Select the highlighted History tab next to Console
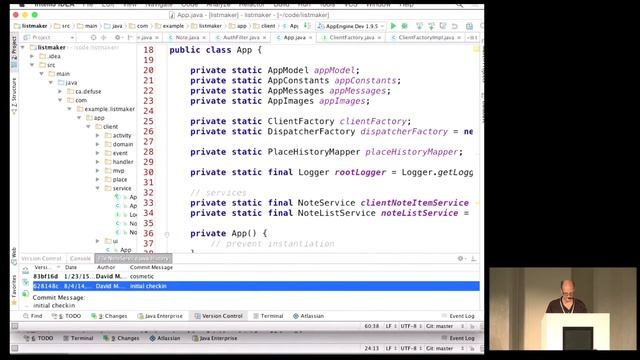 (x=133, y=258)
